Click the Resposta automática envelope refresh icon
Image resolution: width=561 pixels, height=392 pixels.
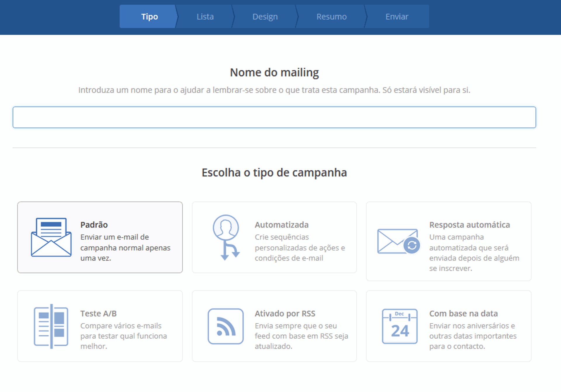click(x=399, y=241)
